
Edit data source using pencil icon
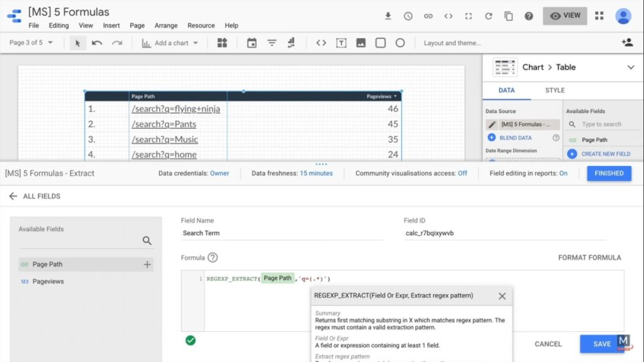pyautogui.click(x=492, y=124)
